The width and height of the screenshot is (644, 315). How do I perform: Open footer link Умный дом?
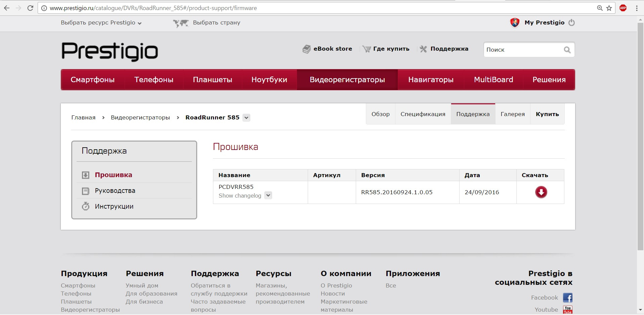tap(142, 285)
